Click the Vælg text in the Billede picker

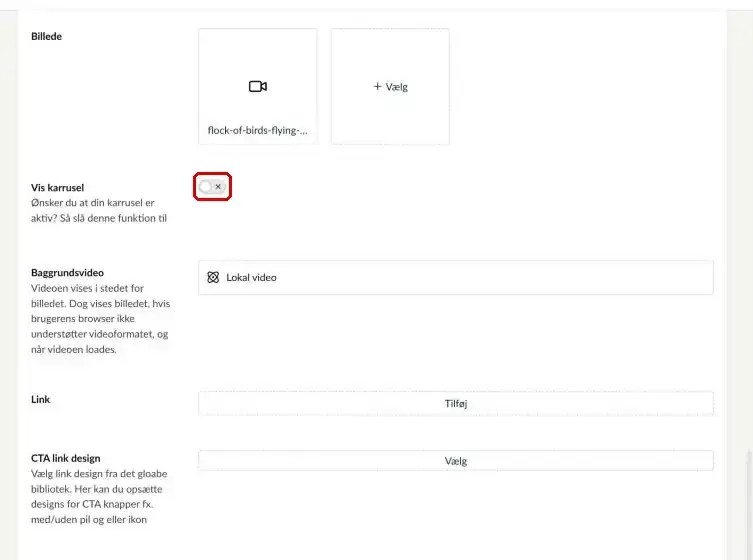point(397,87)
